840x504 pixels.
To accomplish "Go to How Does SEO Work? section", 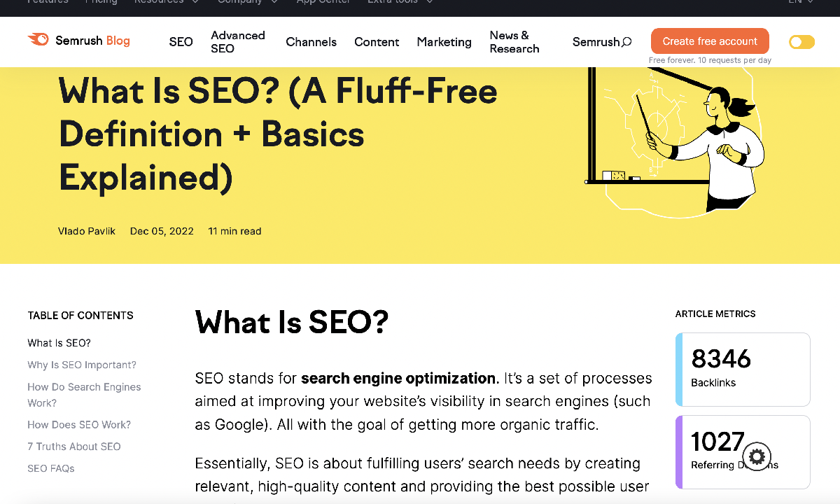I will pyautogui.click(x=79, y=425).
